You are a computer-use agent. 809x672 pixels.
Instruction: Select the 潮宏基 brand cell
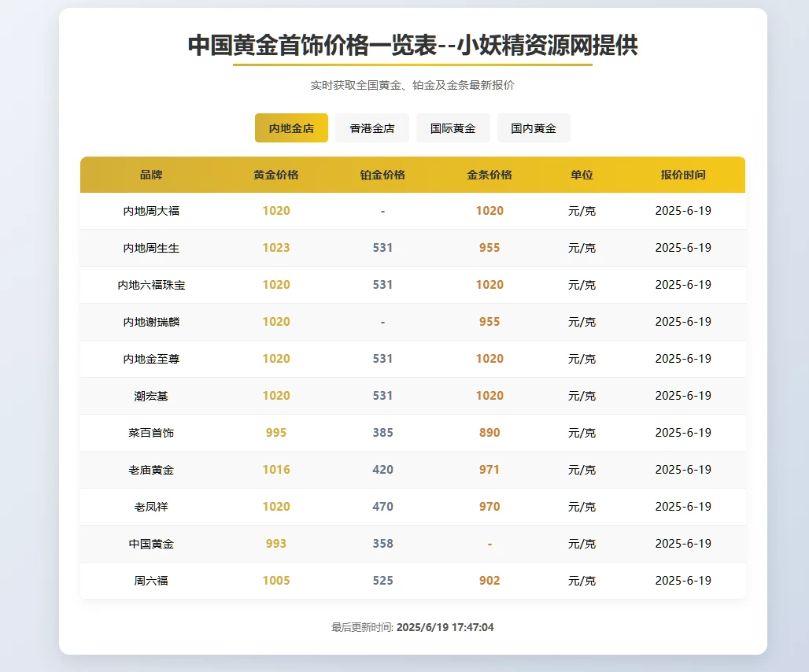point(151,396)
